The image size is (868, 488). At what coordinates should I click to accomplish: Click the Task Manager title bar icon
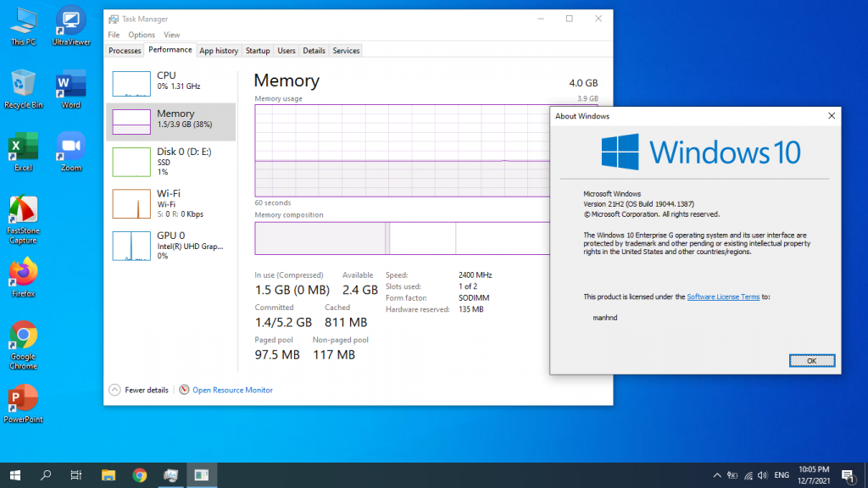click(x=114, y=19)
